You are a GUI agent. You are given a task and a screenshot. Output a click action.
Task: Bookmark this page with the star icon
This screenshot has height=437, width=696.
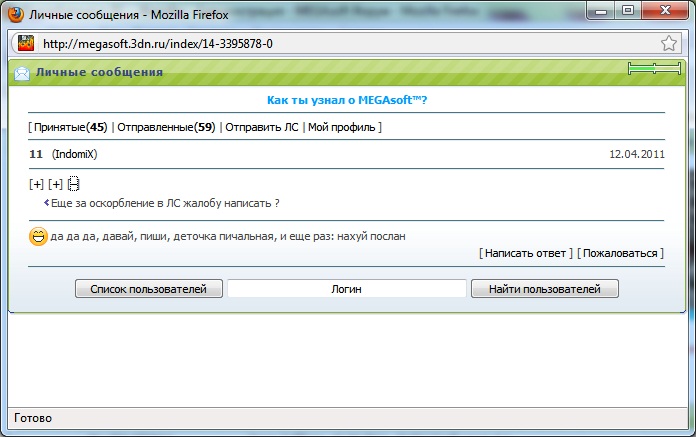pyautogui.click(x=668, y=43)
